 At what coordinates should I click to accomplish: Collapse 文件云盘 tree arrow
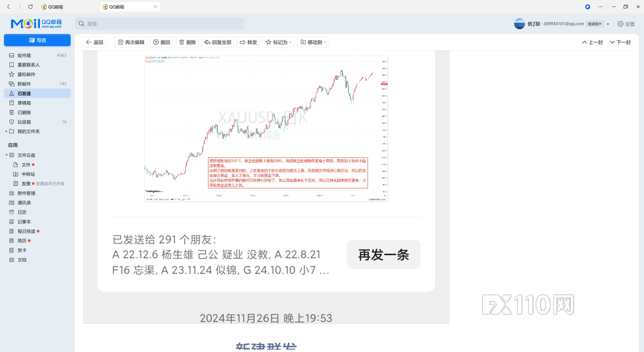click(6, 155)
